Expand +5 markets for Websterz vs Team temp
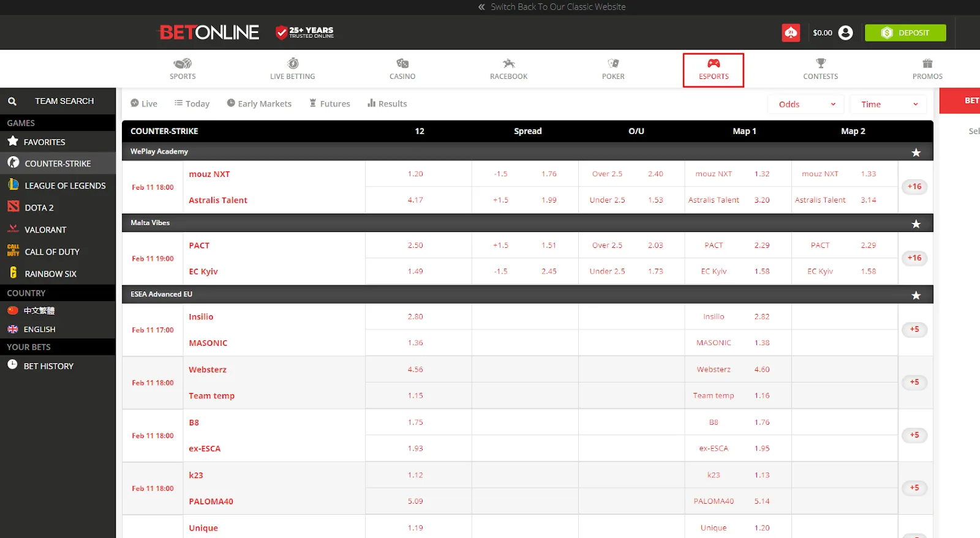The width and height of the screenshot is (980, 538). pos(914,382)
